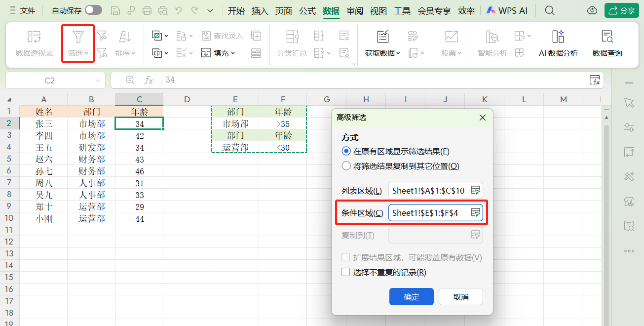Open the 视图 ribbon tab

[378, 10]
